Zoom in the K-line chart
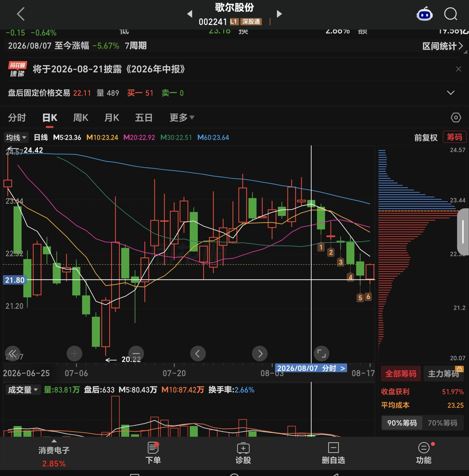The height and width of the screenshot is (476, 469). click(x=74, y=354)
